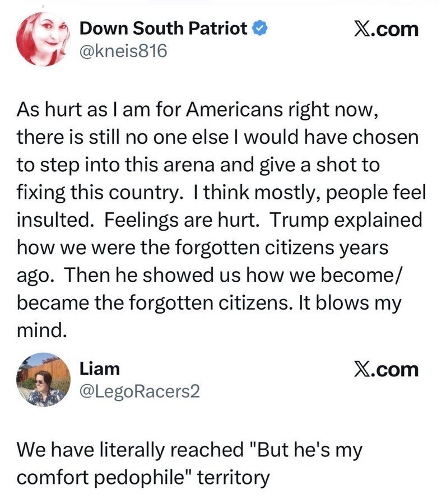
Task: Open Liam's profile picture
Action: tap(43, 380)
